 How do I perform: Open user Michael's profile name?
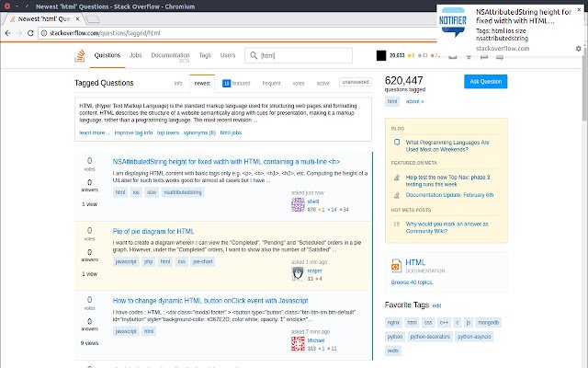(x=316, y=340)
